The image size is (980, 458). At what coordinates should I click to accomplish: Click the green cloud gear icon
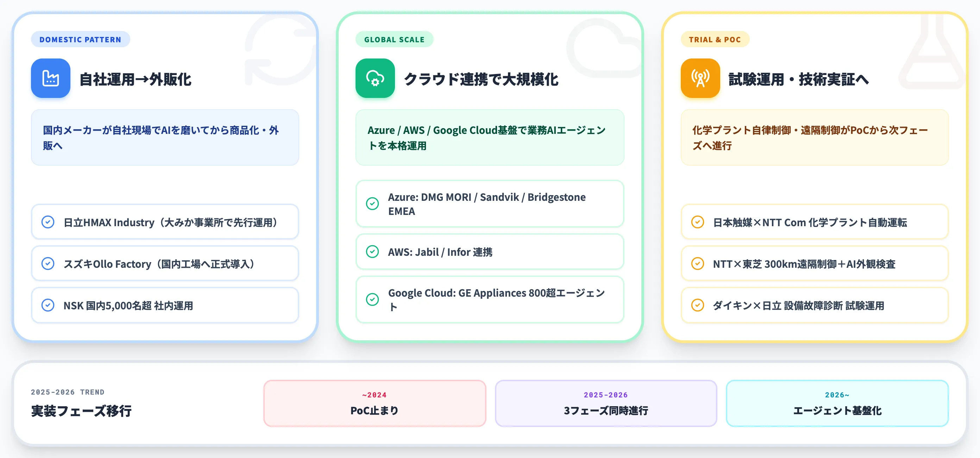click(x=375, y=78)
